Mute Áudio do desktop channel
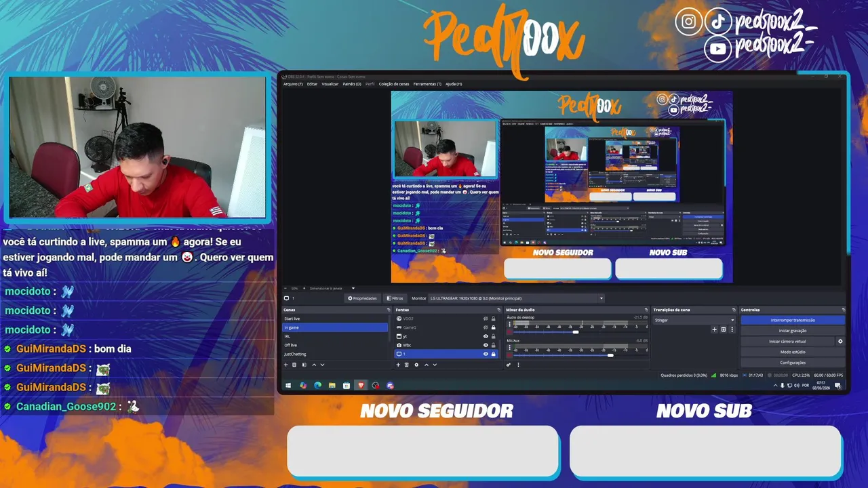This screenshot has width=868, height=488. click(509, 332)
